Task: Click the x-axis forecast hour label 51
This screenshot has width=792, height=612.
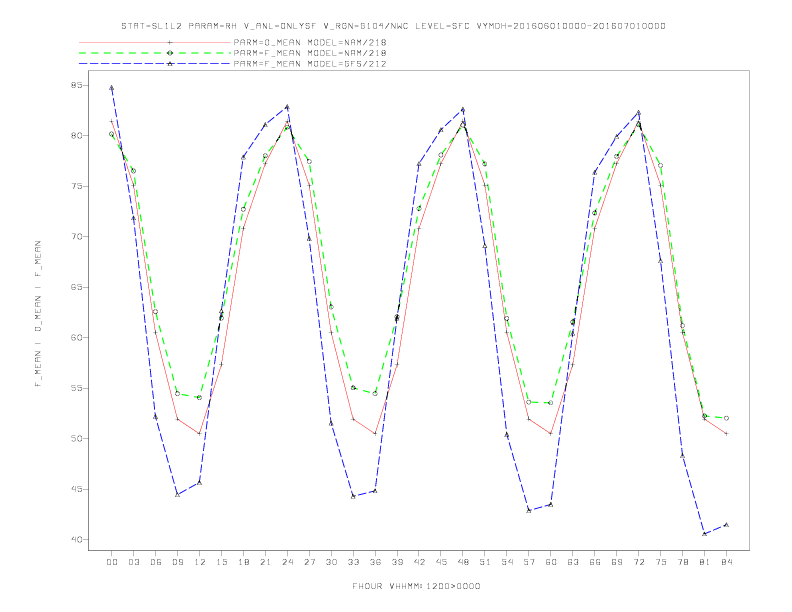Action: [485, 562]
